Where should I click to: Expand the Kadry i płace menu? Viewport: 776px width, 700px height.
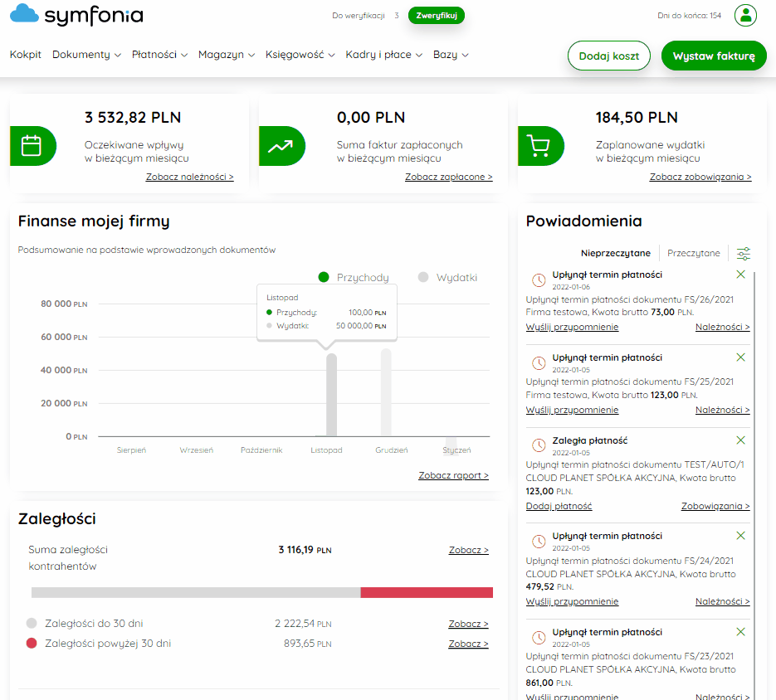(x=383, y=55)
